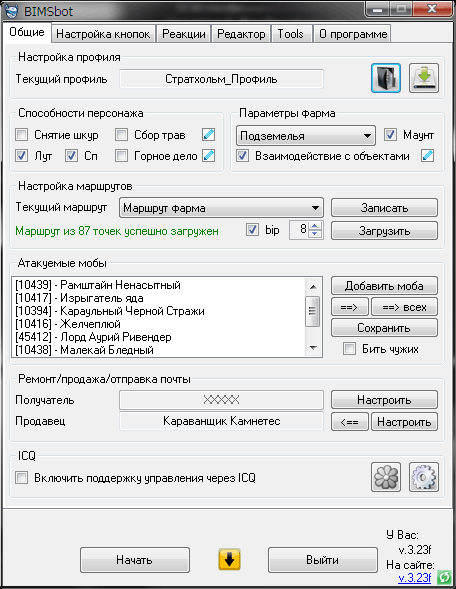Viewport: 456px width, 589px height.
Task: Open the v.3.23f site link
Action: point(414,577)
